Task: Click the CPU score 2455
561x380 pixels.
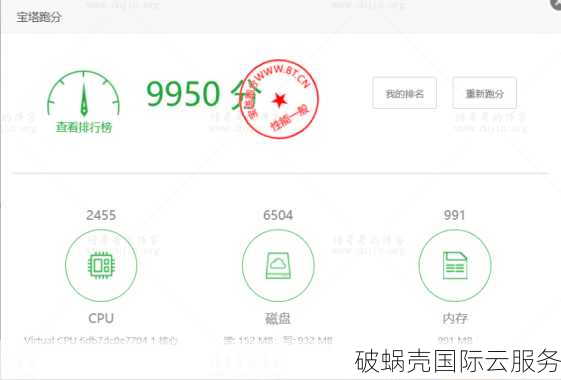Action: [x=101, y=215]
